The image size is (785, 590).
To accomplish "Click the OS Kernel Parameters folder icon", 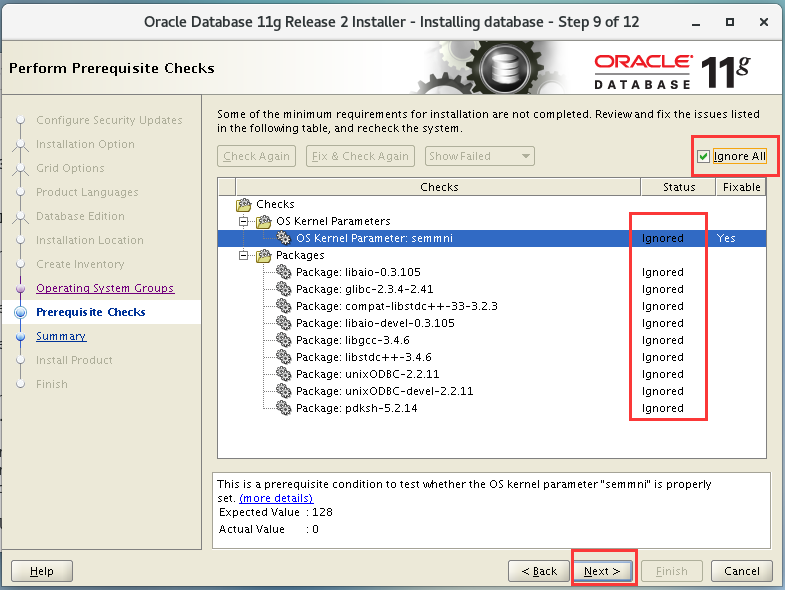I will click(x=264, y=221).
